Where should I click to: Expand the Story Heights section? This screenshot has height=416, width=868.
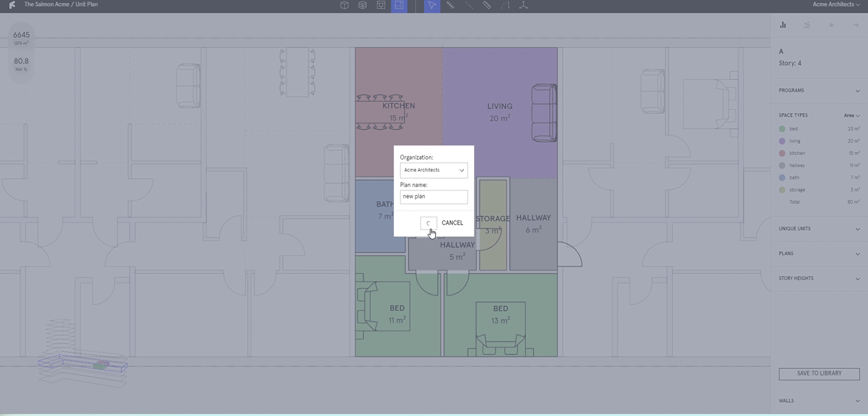tap(819, 279)
